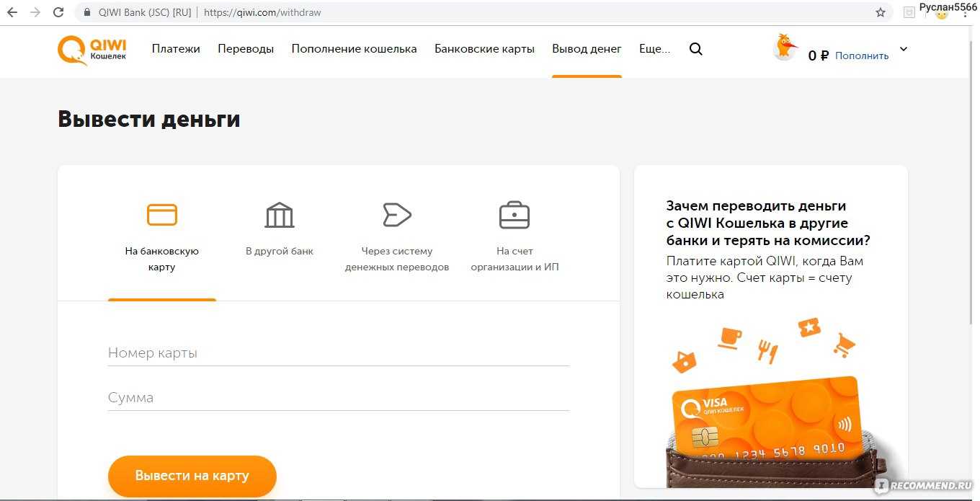
Task: Click the QIWI Bank (JSC) [RU] certificate label
Action: coord(145,12)
